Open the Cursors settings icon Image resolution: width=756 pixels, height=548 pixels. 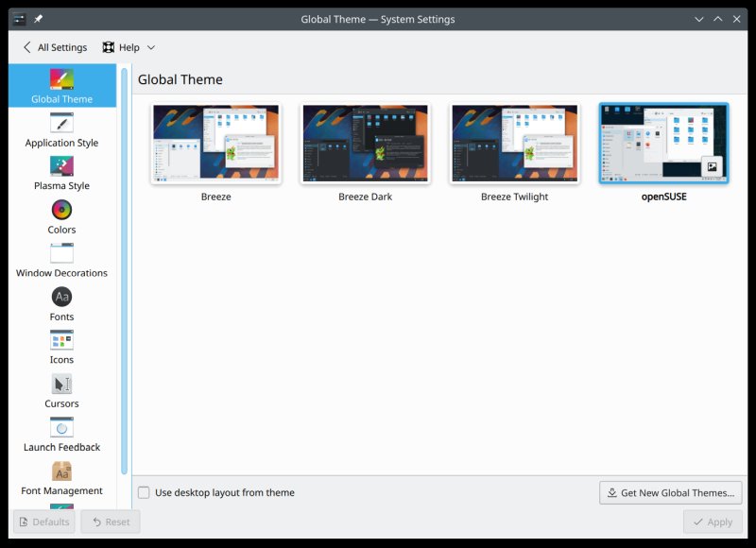click(x=61, y=384)
